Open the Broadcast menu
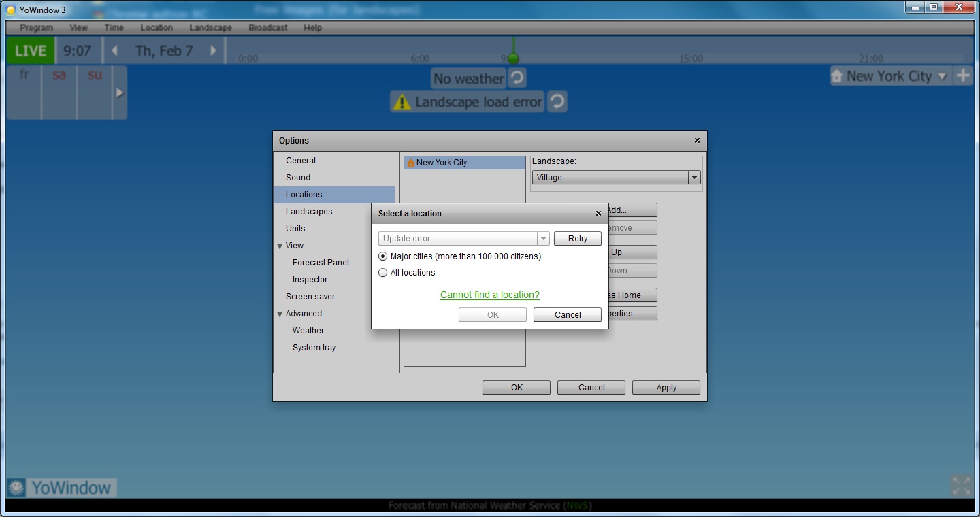This screenshot has height=517, width=980. (x=268, y=28)
